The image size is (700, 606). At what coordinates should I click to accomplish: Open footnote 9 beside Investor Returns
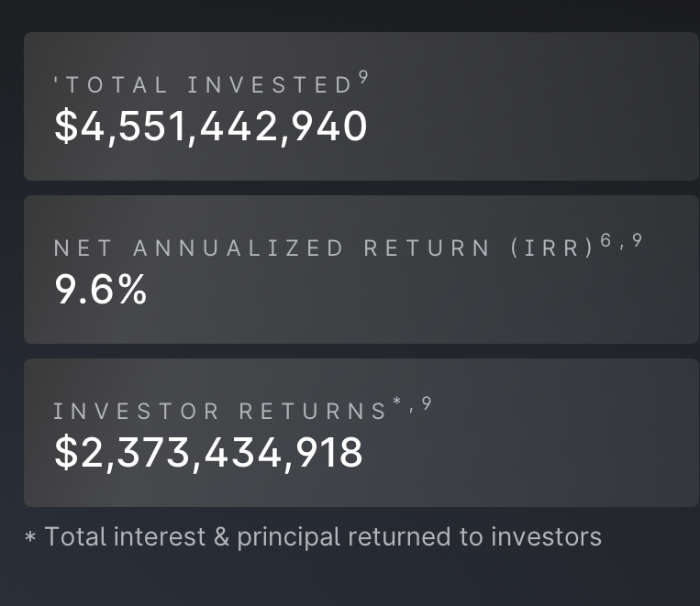pyautogui.click(x=427, y=403)
